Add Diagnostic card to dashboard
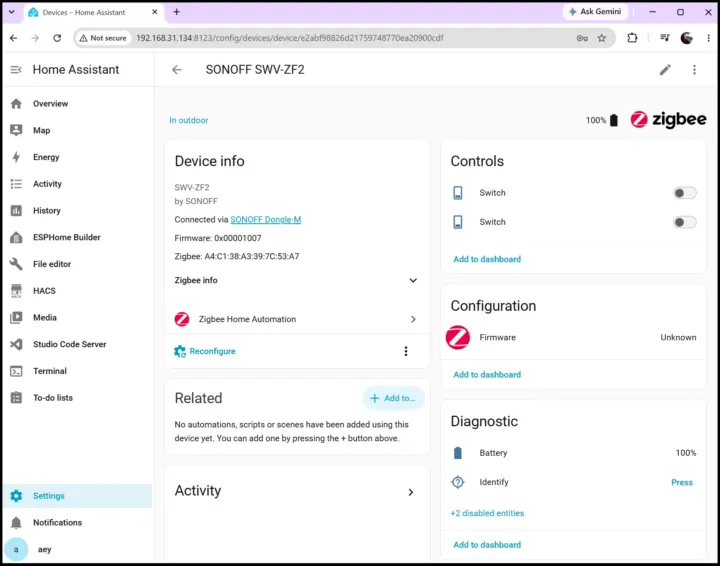This screenshot has height=566, width=720. point(487,545)
